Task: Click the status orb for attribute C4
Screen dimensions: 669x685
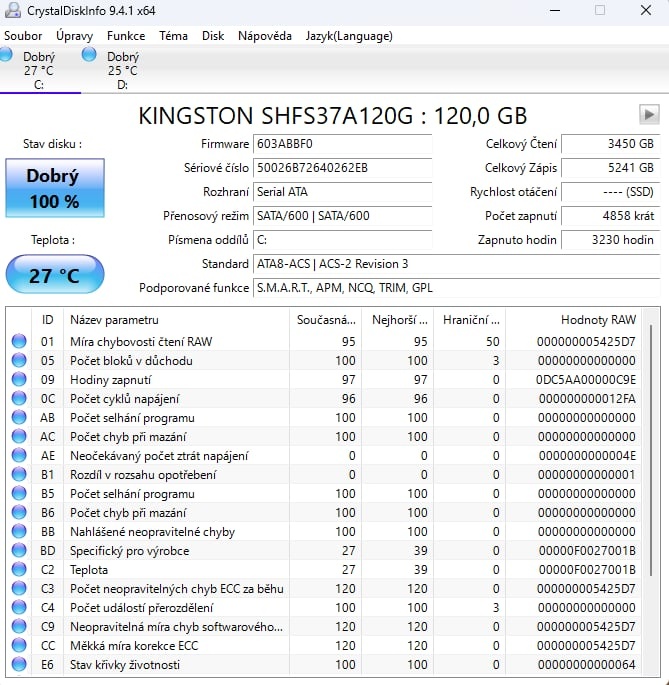Action: pos(19,607)
